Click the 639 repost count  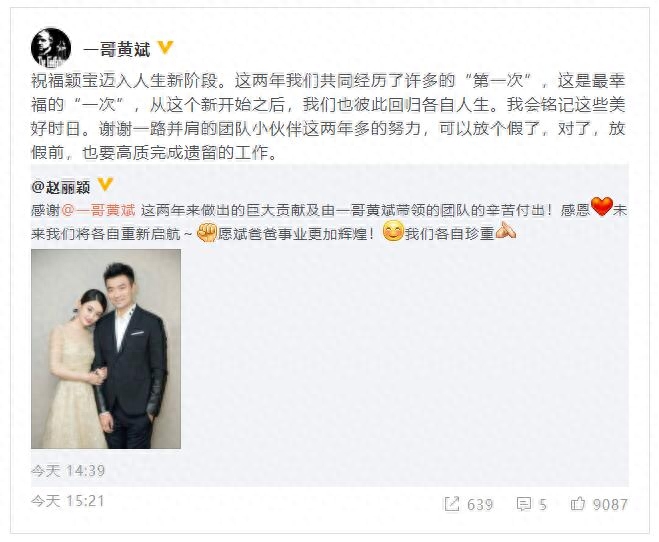click(x=480, y=504)
